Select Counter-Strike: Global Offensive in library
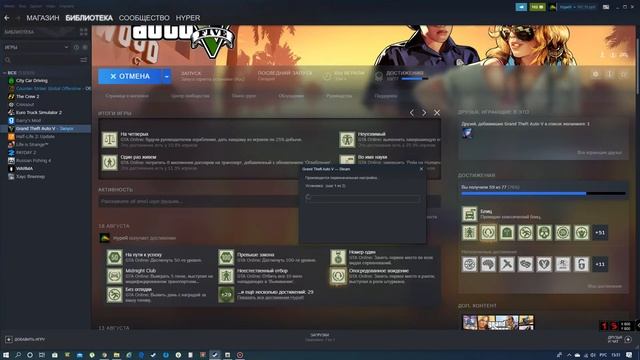The width and height of the screenshot is (640, 360). (x=48, y=89)
